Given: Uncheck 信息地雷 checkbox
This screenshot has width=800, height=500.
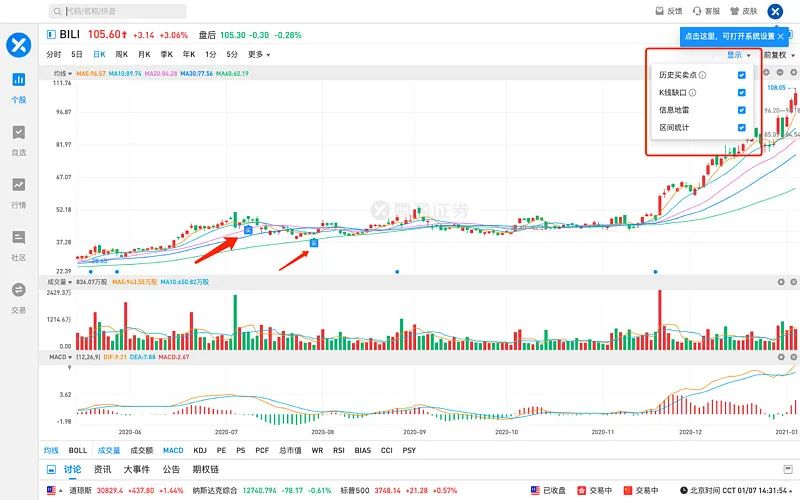Looking at the screenshot, I should [741, 110].
